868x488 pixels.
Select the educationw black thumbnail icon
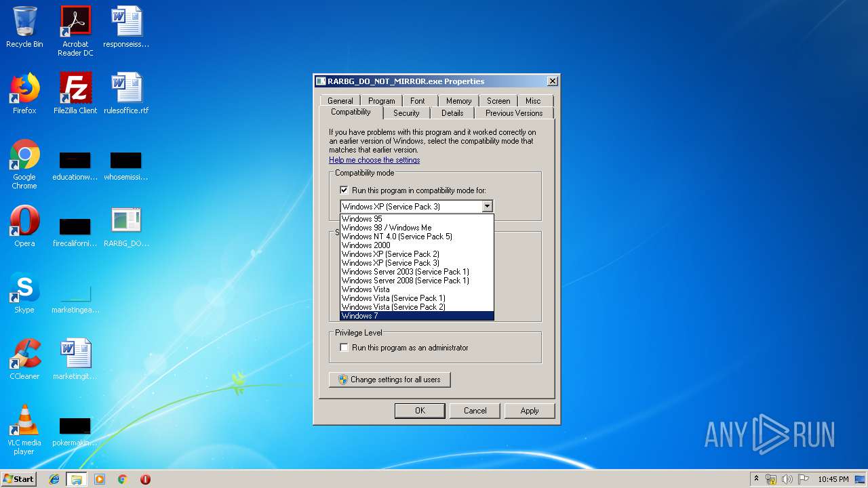(x=75, y=166)
